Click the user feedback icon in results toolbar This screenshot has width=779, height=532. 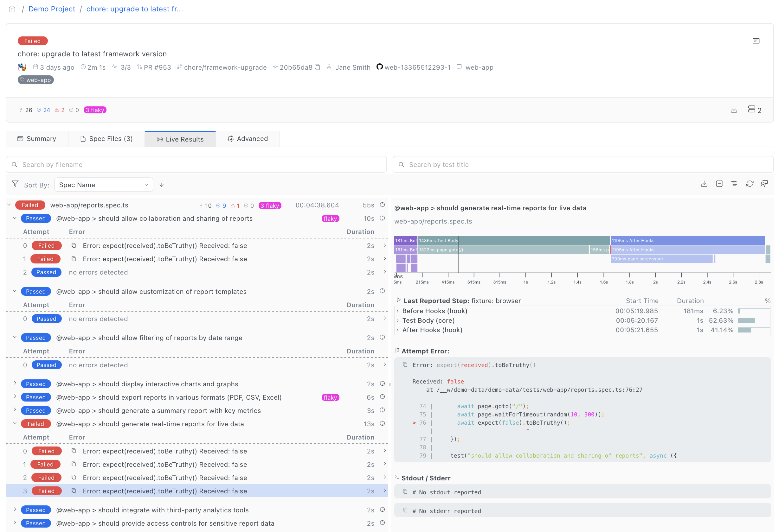(x=764, y=184)
